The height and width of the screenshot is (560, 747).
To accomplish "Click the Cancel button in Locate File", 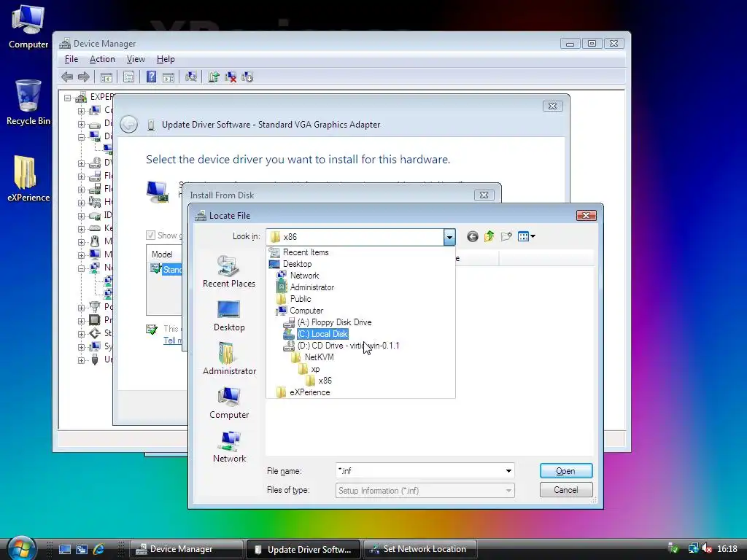I will [x=566, y=490].
